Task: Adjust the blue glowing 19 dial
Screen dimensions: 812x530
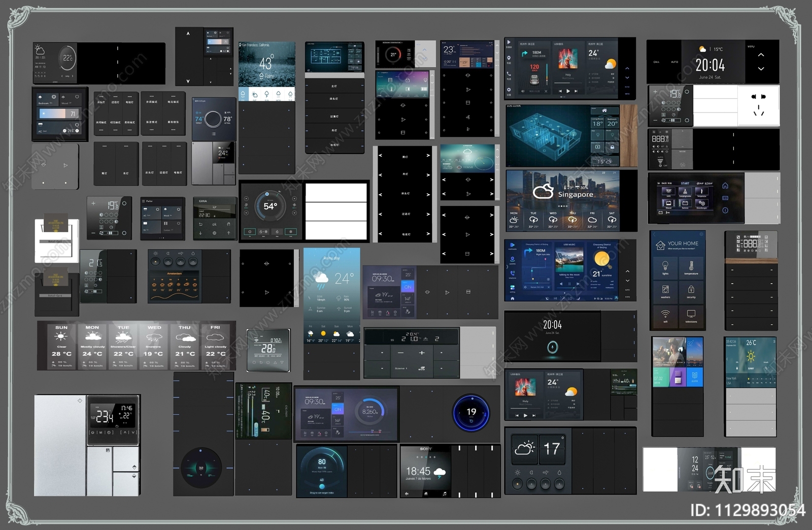Action: coord(471,413)
